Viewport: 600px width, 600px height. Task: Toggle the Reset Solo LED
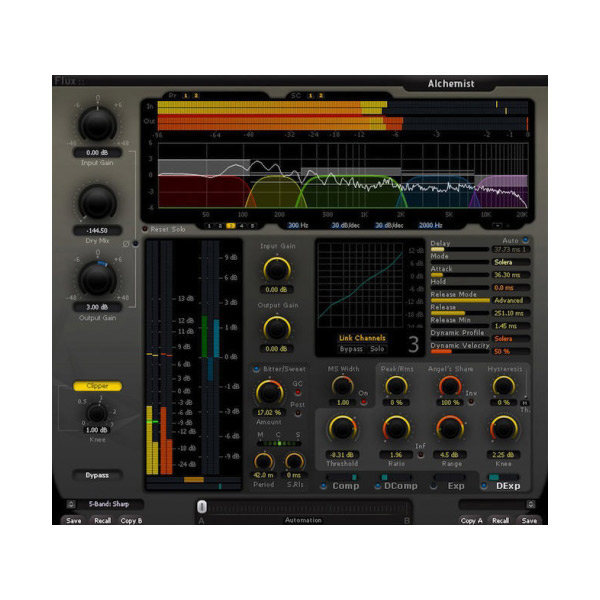click(x=145, y=229)
